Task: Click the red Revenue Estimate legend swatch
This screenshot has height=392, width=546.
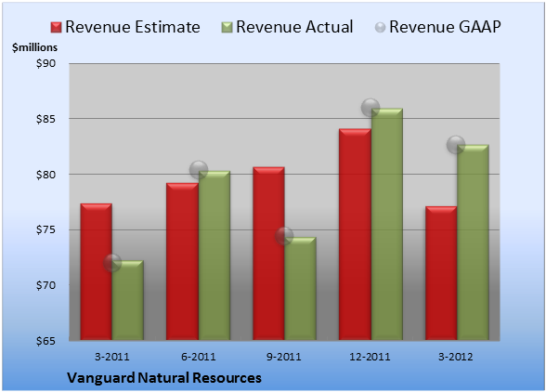Action: point(56,28)
